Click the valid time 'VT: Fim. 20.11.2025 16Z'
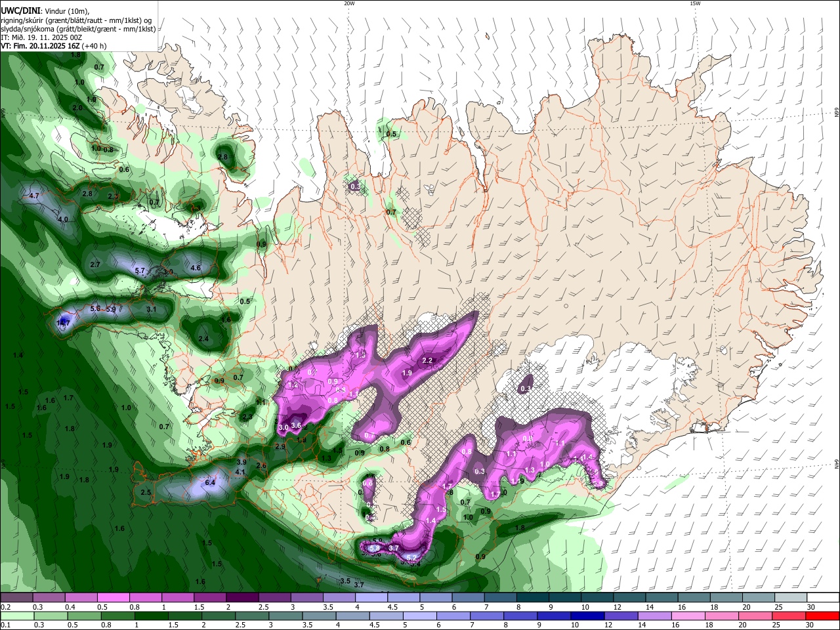Screen dimensions: 840x630 (x=40, y=46)
